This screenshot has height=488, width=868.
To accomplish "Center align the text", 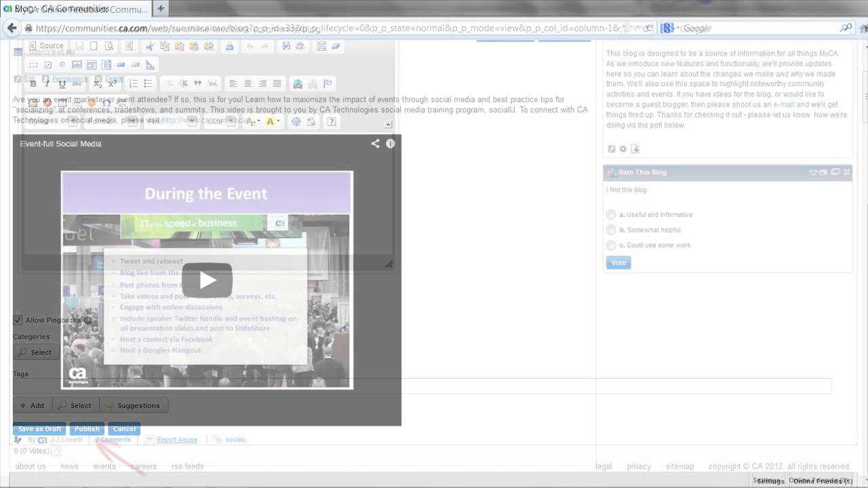I will 248,84.
